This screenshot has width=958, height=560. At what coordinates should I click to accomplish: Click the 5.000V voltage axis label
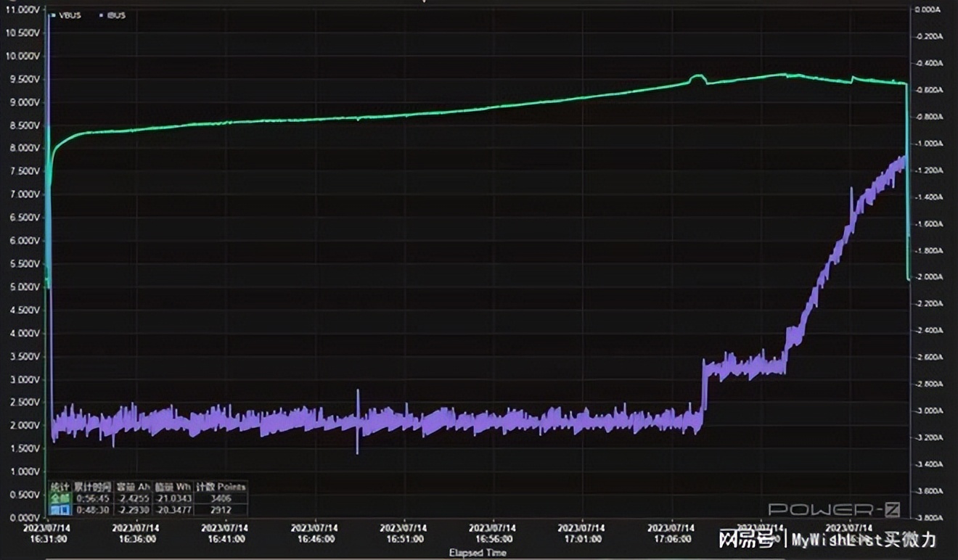tap(22, 287)
